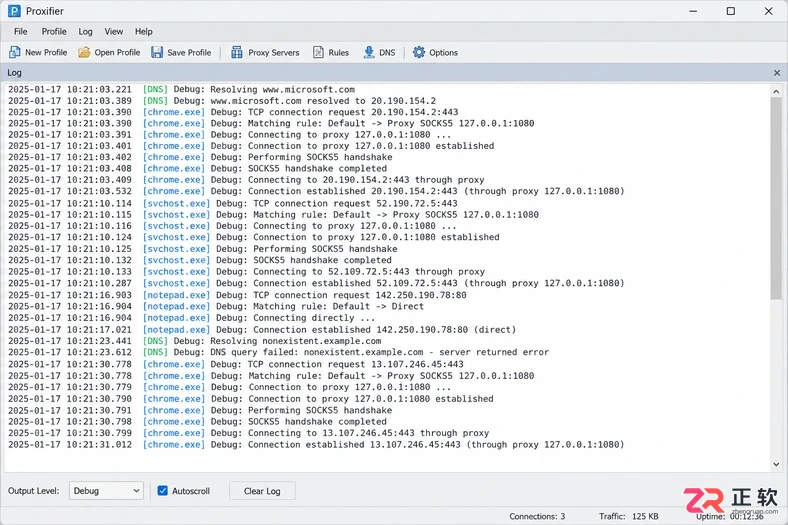Select 'www.microsoft.com resolved to 20.190.154.2' line
The height and width of the screenshot is (525, 788).
pyautogui.click(x=222, y=101)
